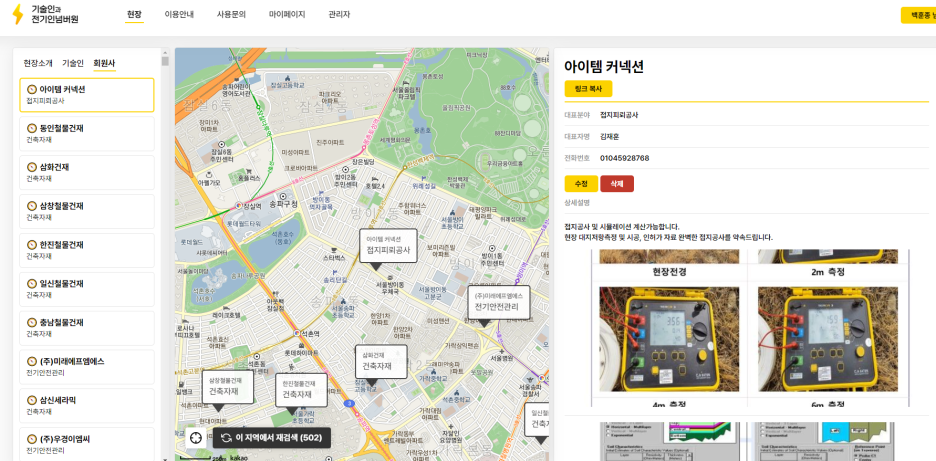
Task: Click the red 삭제 button
Action: [x=617, y=183]
